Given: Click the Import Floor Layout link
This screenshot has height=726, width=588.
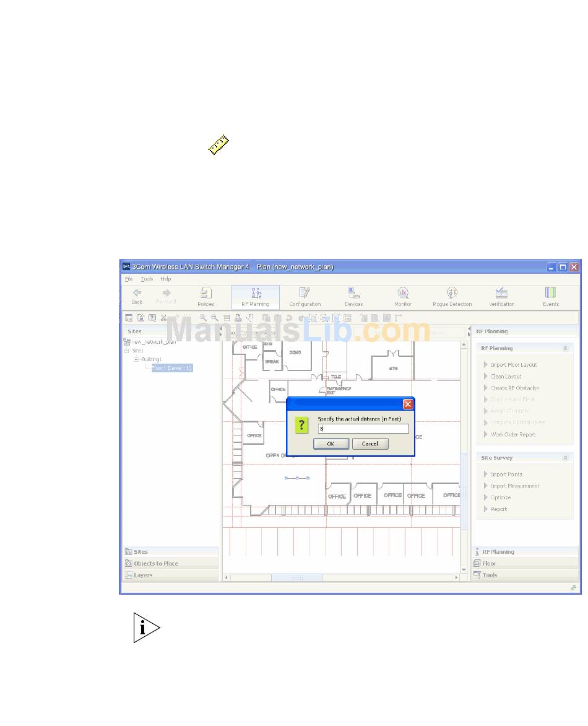Looking at the screenshot, I should [514, 365].
